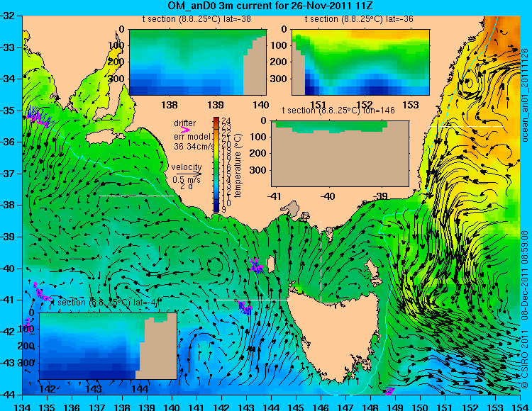Viewport: 532px width, 411px height.
Task: Click the '154' longitude axis label
Action: click(x=520, y=407)
